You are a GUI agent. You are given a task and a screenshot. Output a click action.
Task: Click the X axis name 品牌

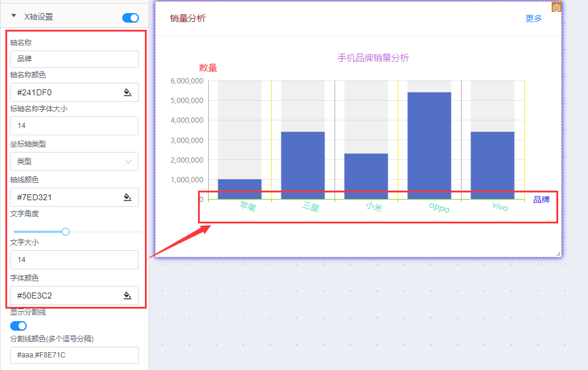click(541, 200)
